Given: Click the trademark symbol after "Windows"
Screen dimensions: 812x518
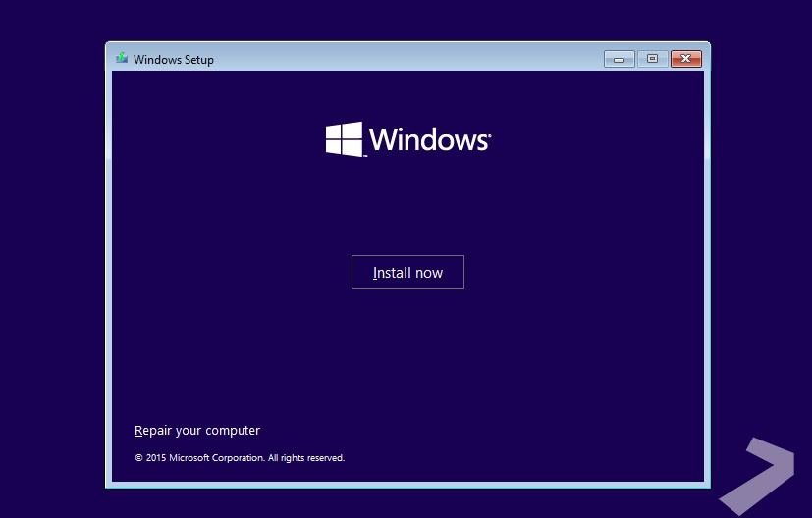Looking at the screenshot, I should (x=489, y=132).
